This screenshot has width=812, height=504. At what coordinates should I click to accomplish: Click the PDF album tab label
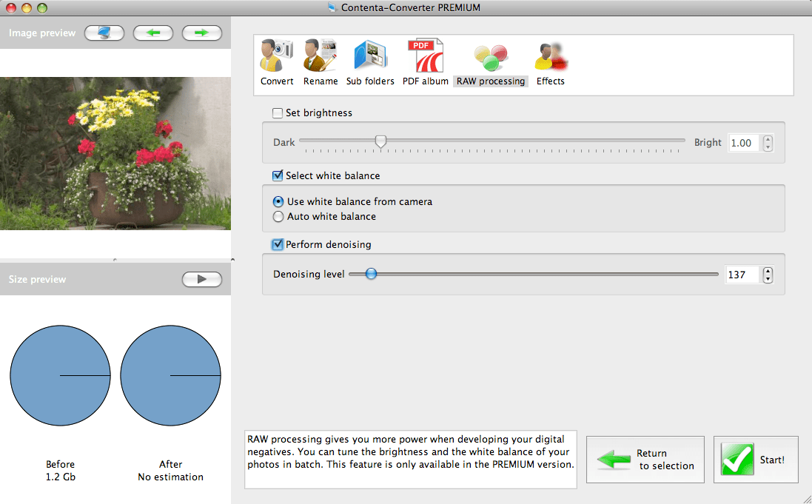point(425,81)
